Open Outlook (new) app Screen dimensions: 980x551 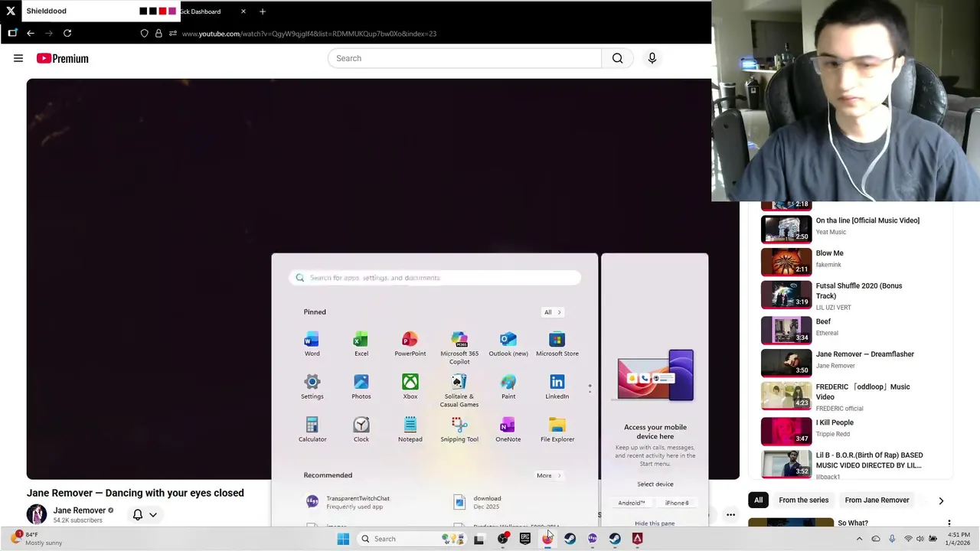click(x=508, y=344)
